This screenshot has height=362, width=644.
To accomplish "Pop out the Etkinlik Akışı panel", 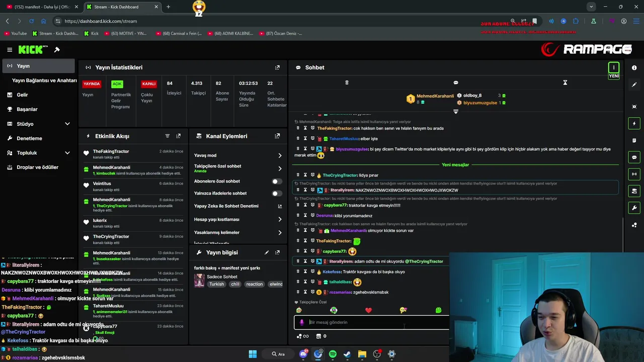I will tap(178, 136).
